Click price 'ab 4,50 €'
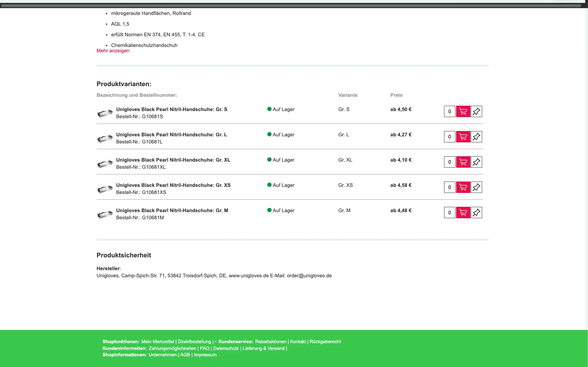 coord(401,109)
